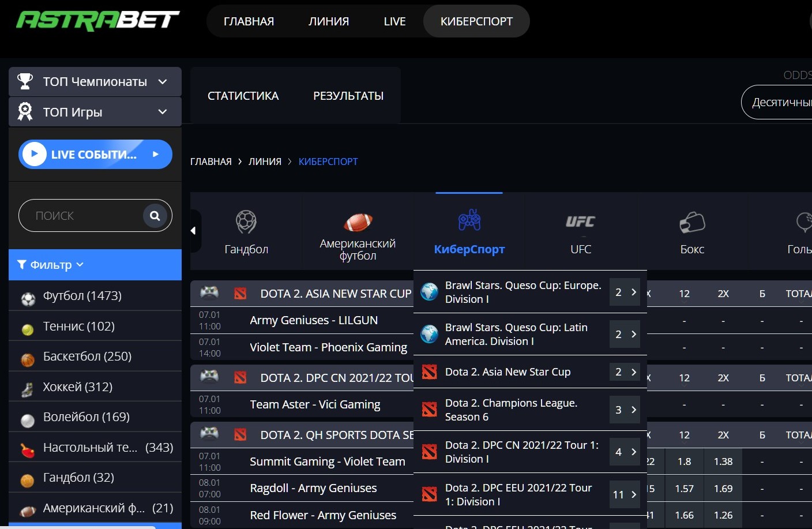Select the КиберСпорт gamepad icon in the carousel
The height and width of the screenshot is (529, 812).
(x=469, y=220)
